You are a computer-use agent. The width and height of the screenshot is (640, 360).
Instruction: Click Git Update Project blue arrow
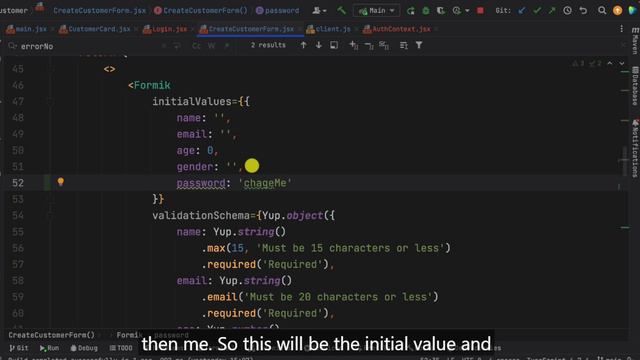(x=522, y=11)
